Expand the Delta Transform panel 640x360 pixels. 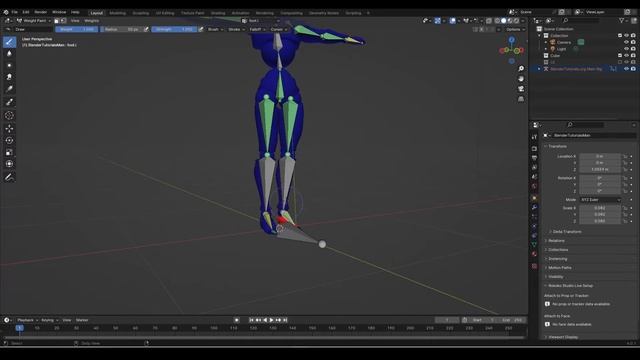567,231
